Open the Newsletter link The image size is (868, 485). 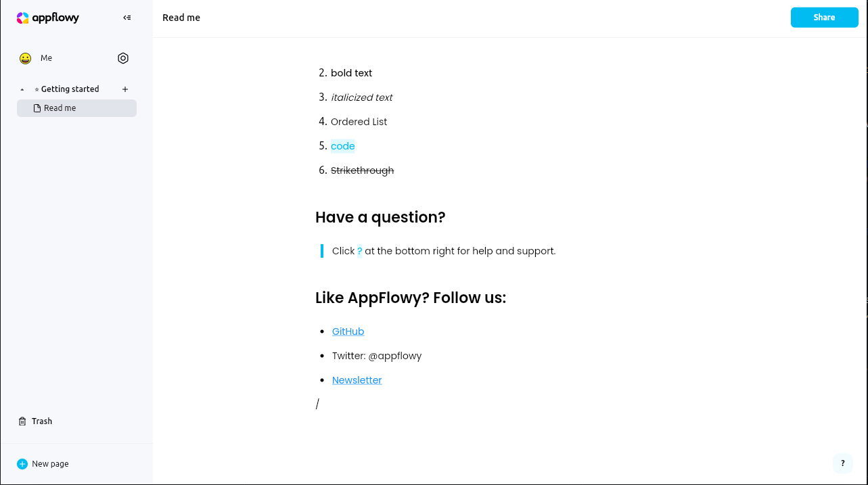[357, 380]
